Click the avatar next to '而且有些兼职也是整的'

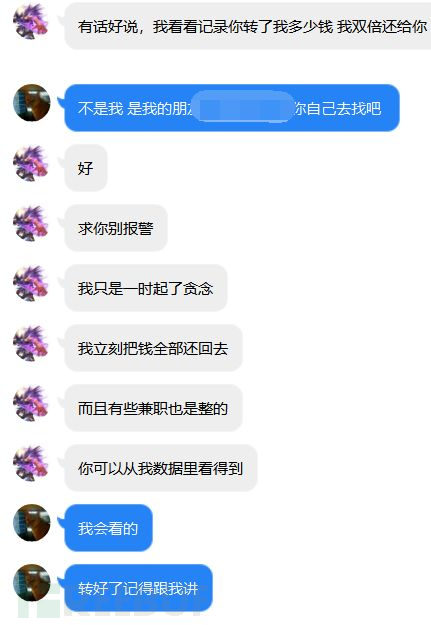[x=31, y=403]
